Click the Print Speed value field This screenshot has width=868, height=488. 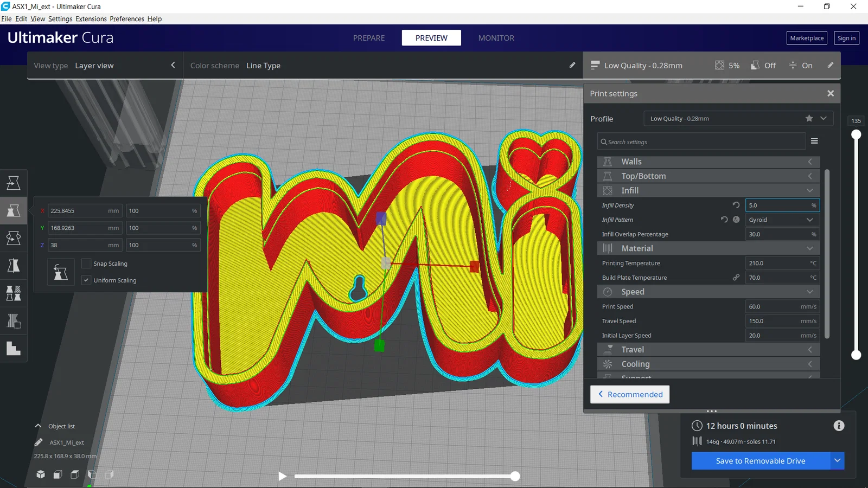click(782, 306)
